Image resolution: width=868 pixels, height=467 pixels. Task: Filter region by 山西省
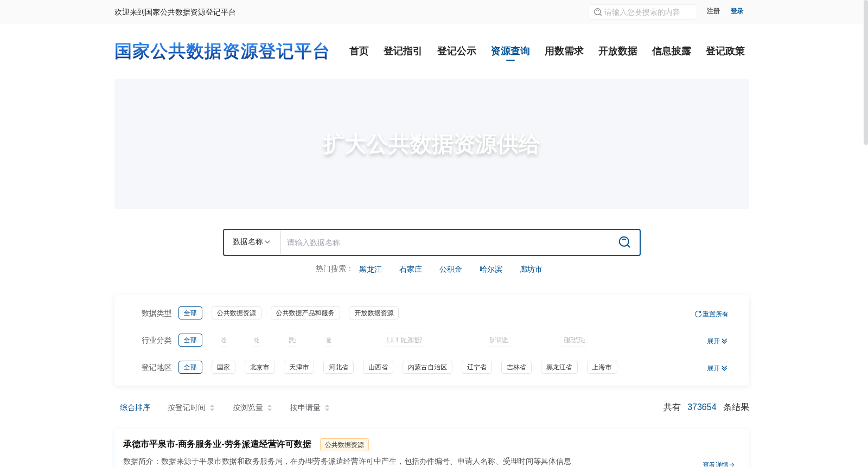click(378, 367)
